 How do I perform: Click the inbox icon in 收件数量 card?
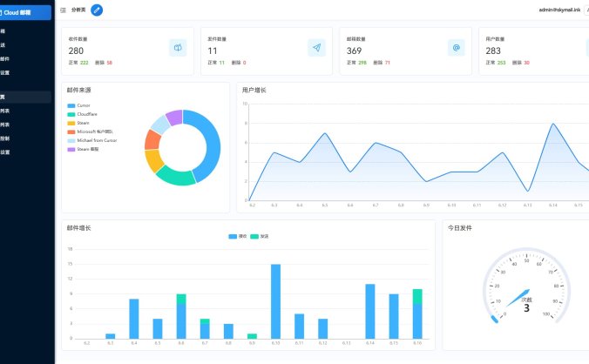coord(178,48)
